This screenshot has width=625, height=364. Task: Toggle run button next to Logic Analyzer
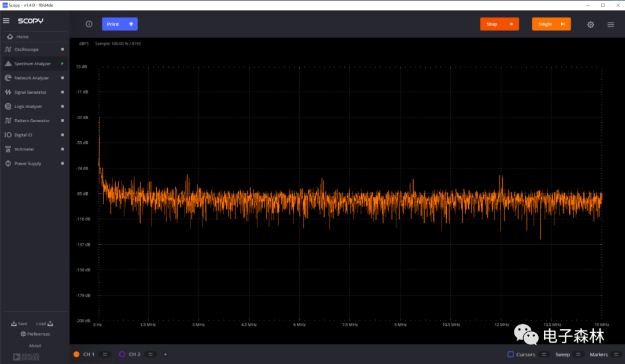coord(62,106)
